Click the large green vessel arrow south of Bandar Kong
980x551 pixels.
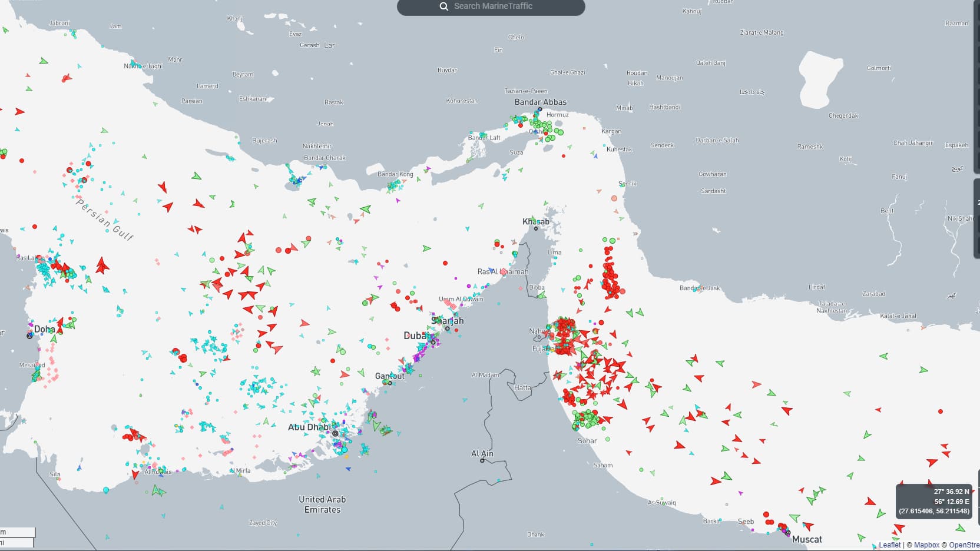366,209
